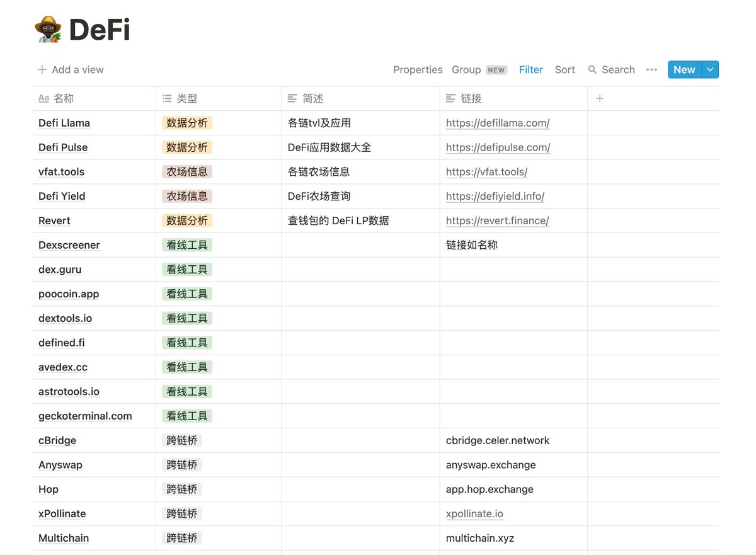The height and width of the screenshot is (555, 756).
Task: Click the cbridge.celer.network cell
Action: pos(513,441)
